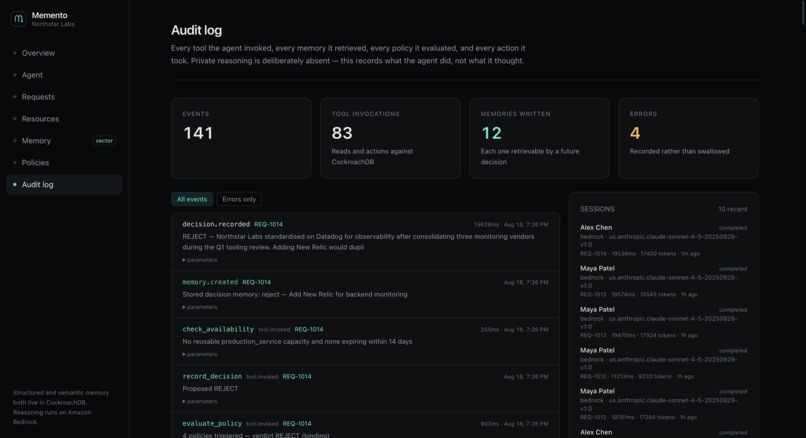Open the Overview page
This screenshot has width=806, height=438.
(38, 53)
